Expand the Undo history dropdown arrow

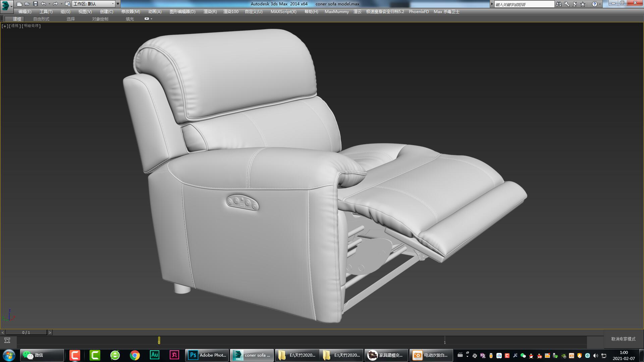[49, 4]
